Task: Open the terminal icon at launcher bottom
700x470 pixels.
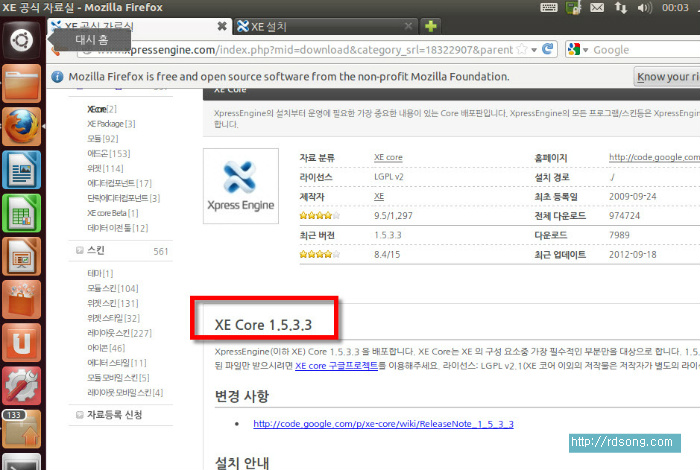Action: coord(21,462)
